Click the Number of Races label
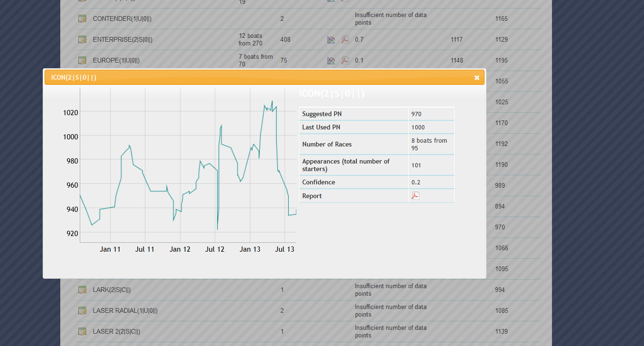This screenshot has height=346, width=644. (326, 145)
